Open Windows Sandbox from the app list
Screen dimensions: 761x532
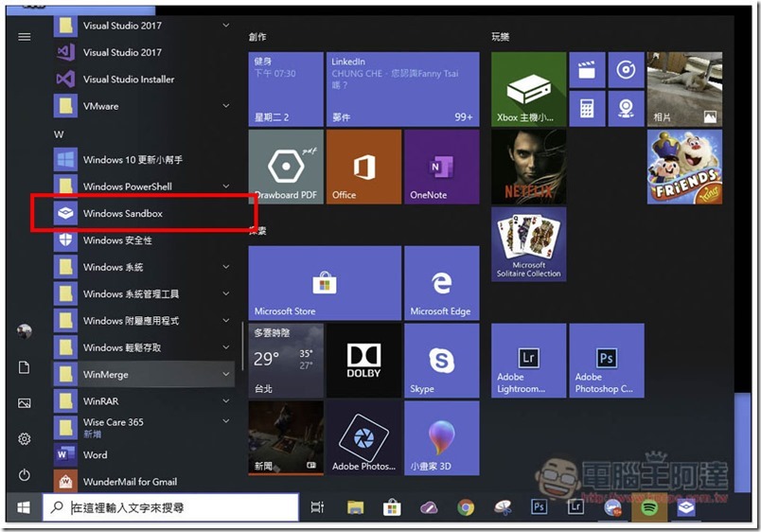point(123,214)
